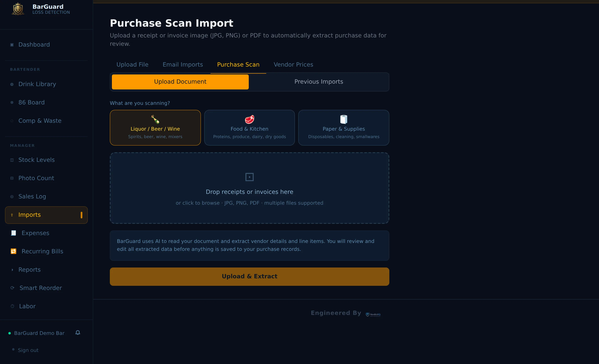Open the Upload File tab

coord(132,65)
